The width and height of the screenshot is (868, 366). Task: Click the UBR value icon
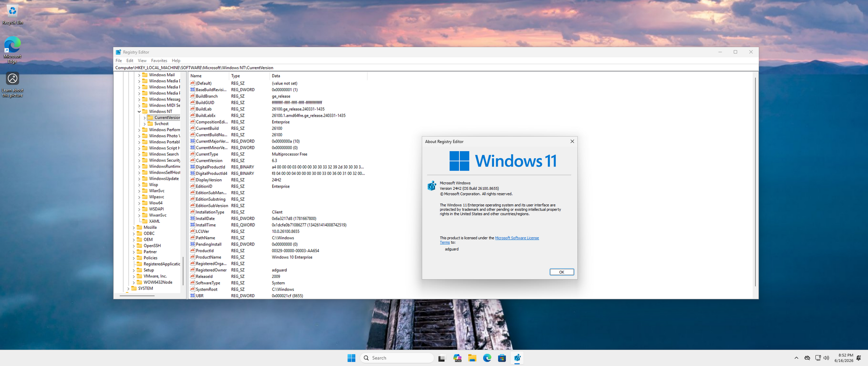coord(192,296)
